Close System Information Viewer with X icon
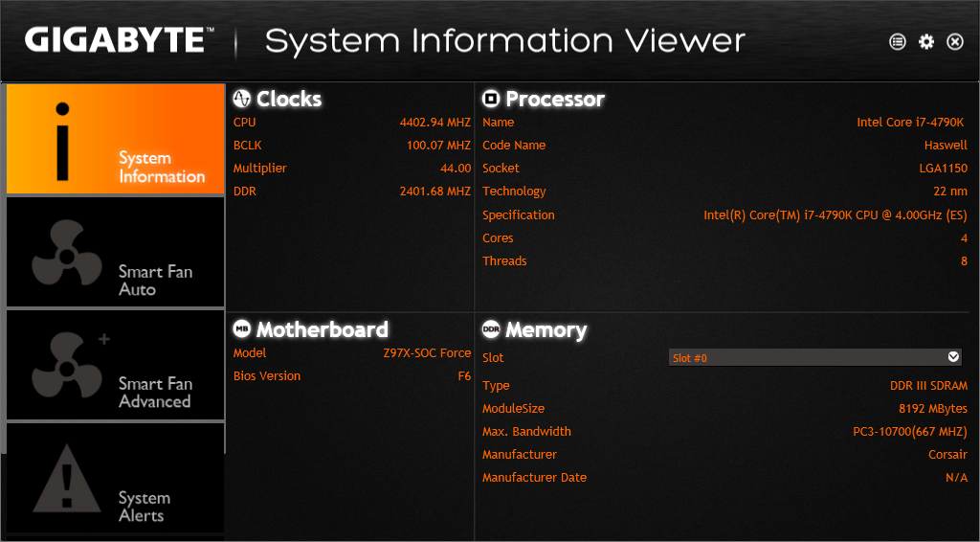 pyautogui.click(x=955, y=42)
